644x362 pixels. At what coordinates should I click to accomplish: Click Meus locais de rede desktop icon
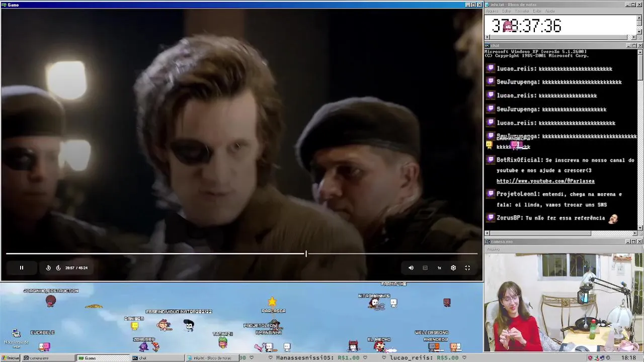click(x=16, y=338)
